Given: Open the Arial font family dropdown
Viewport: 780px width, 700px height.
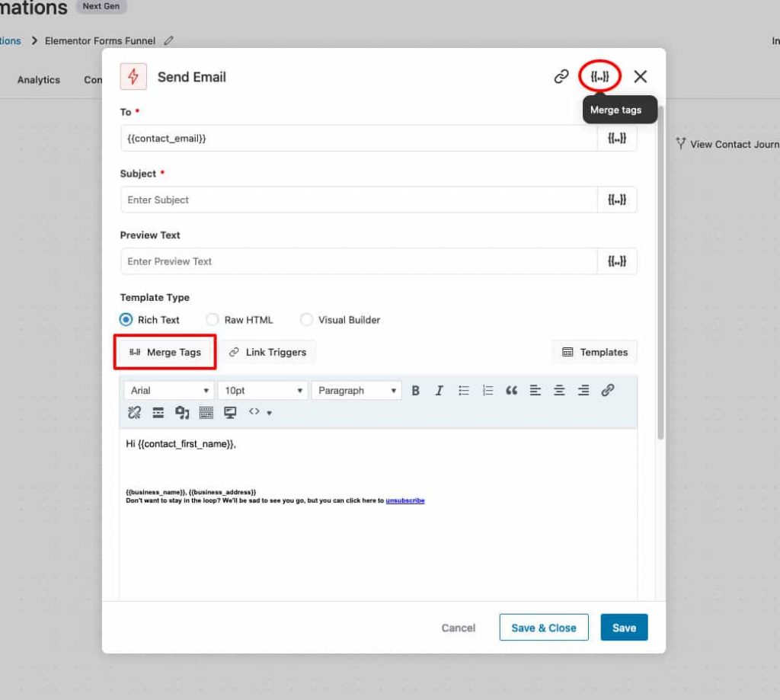Looking at the screenshot, I should (x=168, y=390).
